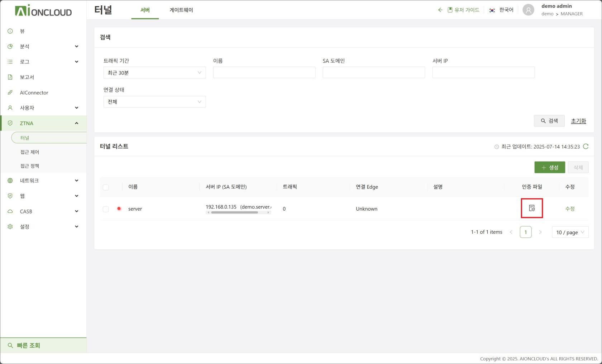This screenshot has height=364, width=602.
Task: Switch to the 게이트웨이 tab
Action: [181, 10]
